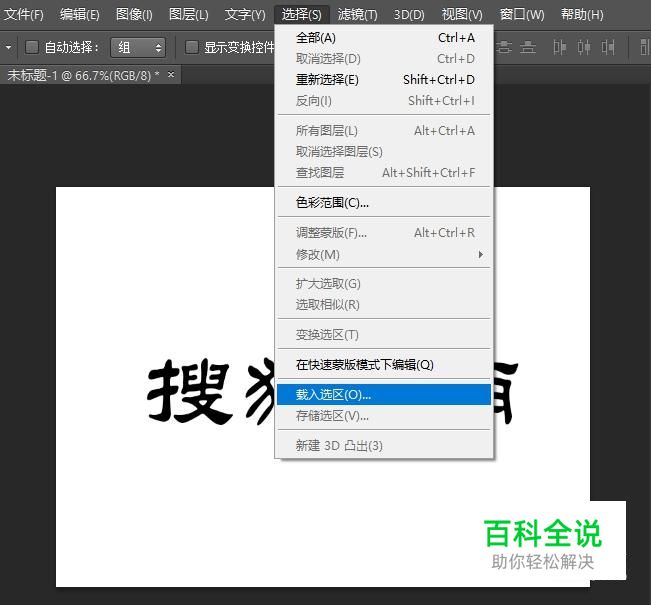The width and height of the screenshot is (651, 605).
Task: Choose 色彩范围(C)... menu entry
Action: pyautogui.click(x=384, y=203)
